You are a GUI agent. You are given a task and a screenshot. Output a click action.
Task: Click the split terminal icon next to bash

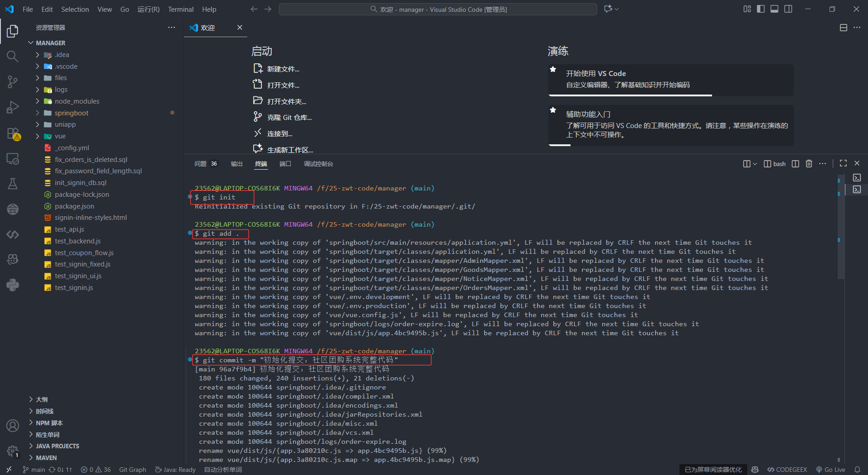(x=796, y=163)
